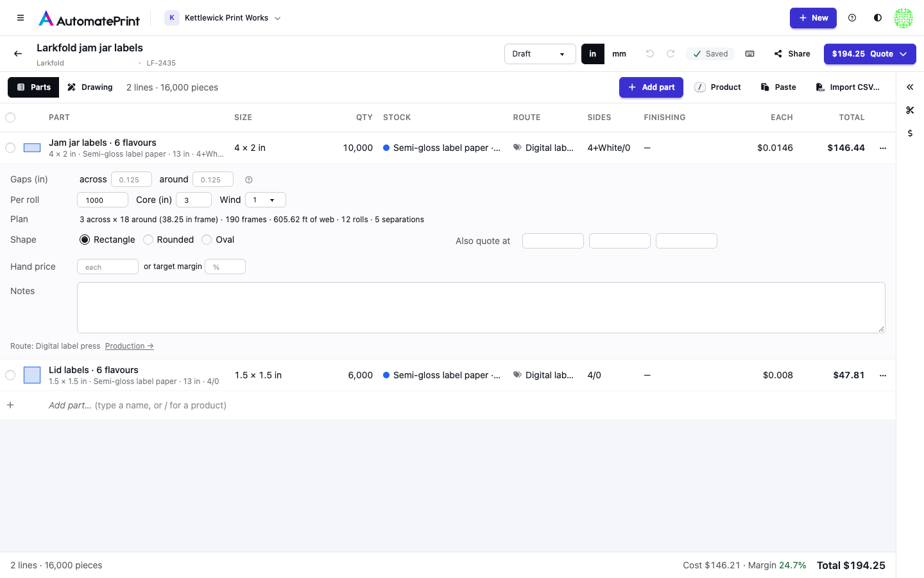Expand the Kettlewick Print Works switcher
924x578 pixels.
[x=223, y=18]
